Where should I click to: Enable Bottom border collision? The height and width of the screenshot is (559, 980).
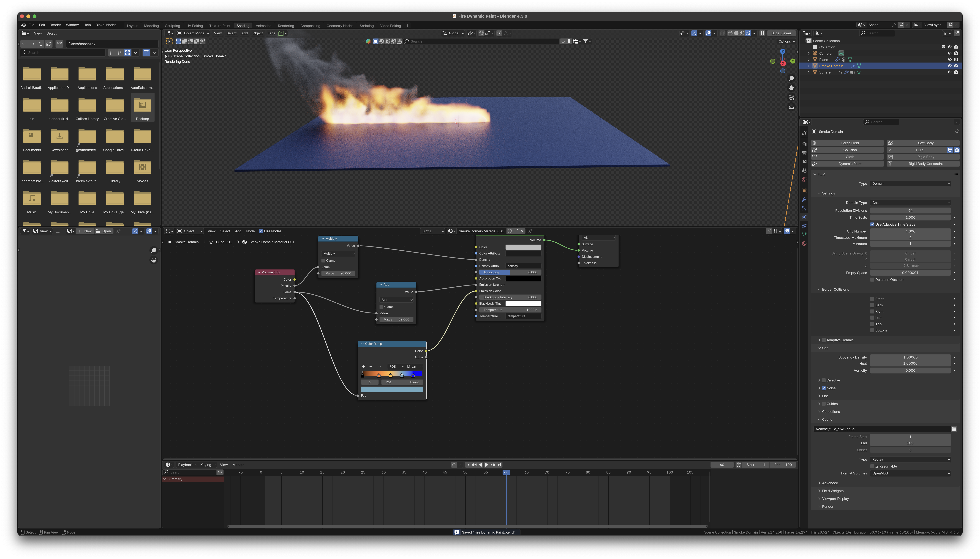click(872, 331)
